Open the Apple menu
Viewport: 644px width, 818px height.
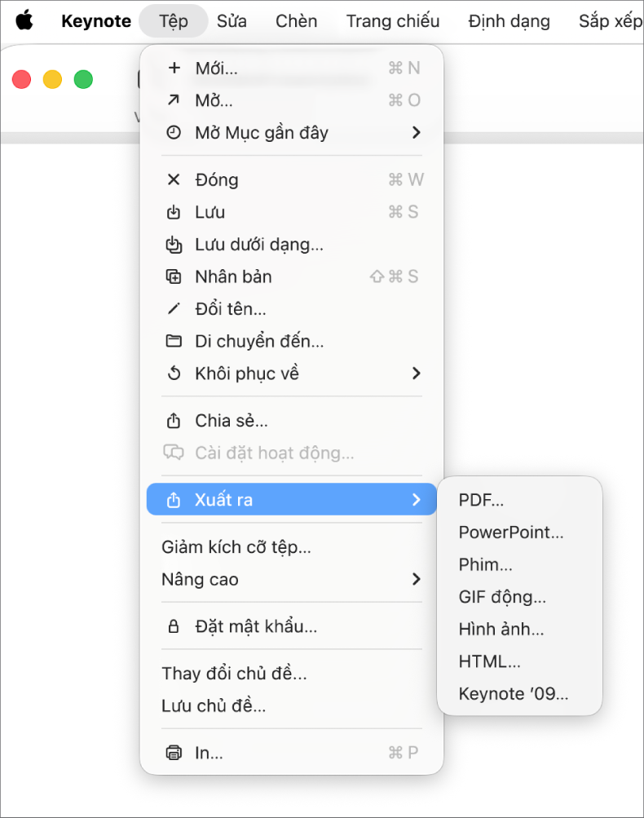(24, 20)
